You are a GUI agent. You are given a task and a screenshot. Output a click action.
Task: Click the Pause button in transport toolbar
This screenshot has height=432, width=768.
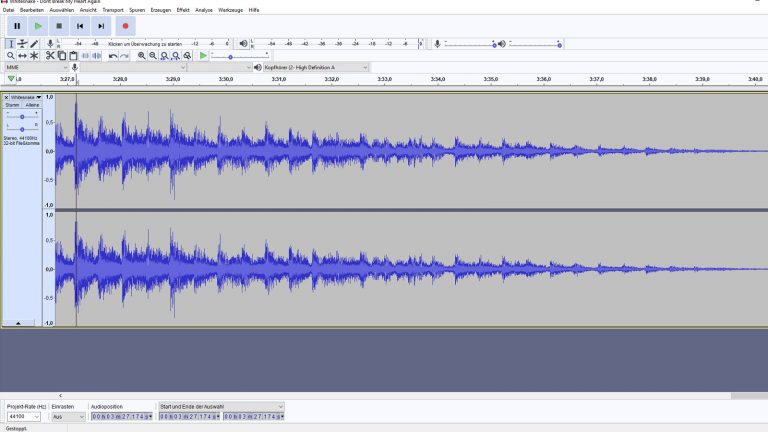point(17,26)
